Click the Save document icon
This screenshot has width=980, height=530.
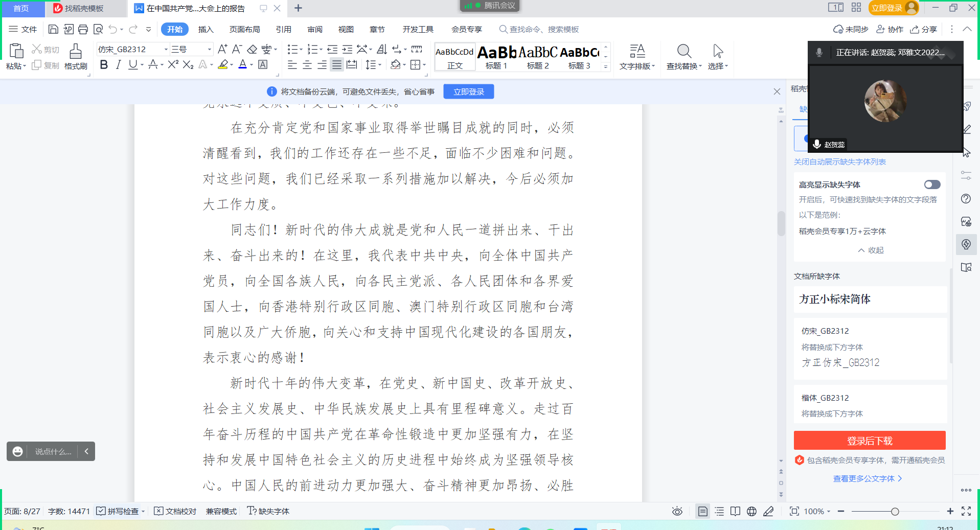tap(53, 29)
